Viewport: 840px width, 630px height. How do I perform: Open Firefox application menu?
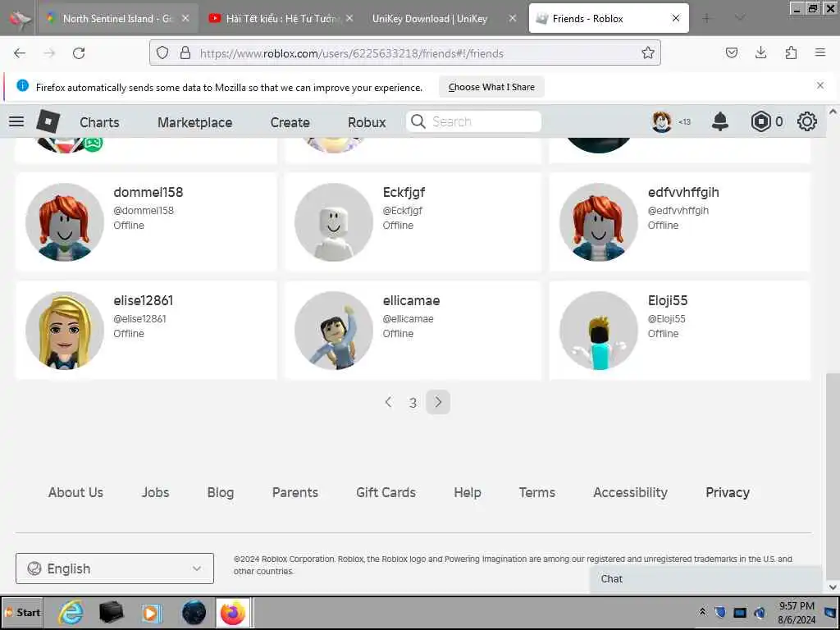(820, 52)
